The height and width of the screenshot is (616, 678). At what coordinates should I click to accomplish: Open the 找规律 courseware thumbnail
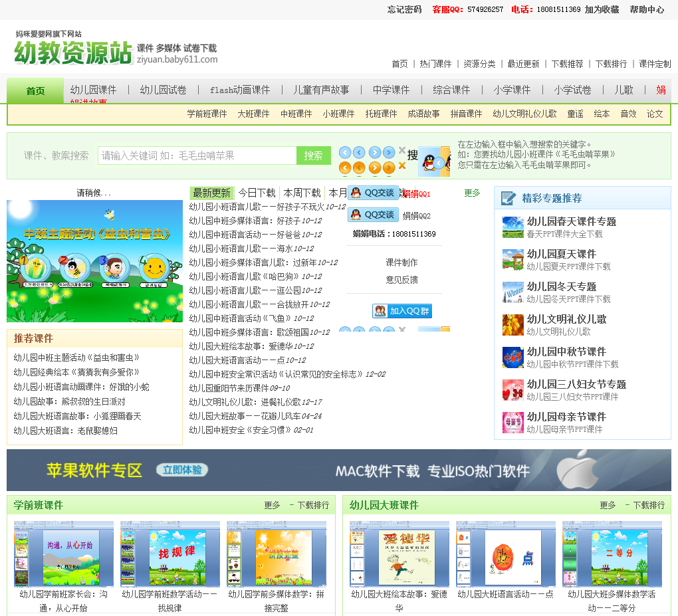170,554
